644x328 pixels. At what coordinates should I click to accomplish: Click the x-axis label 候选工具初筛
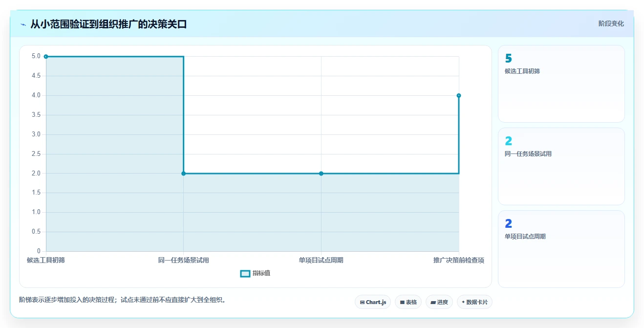46,260
